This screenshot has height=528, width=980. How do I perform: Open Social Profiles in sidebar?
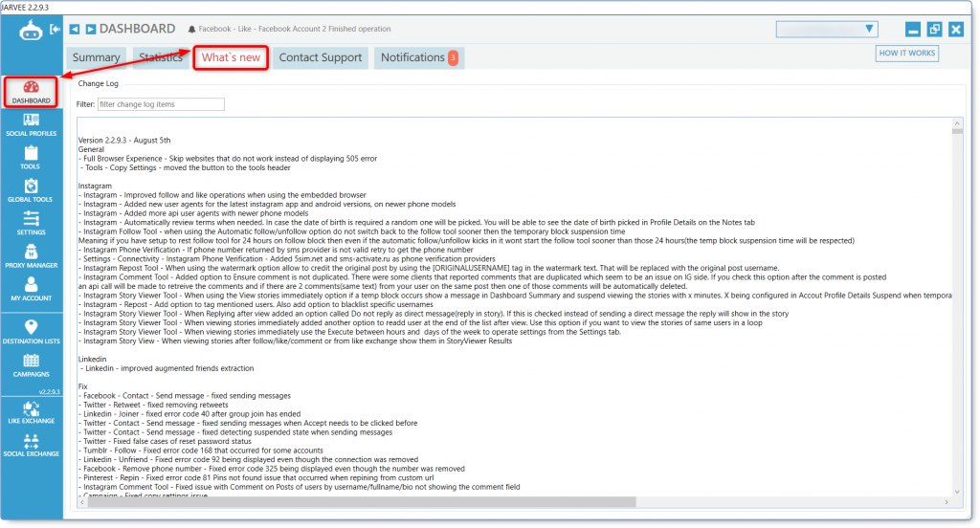pyautogui.click(x=32, y=124)
